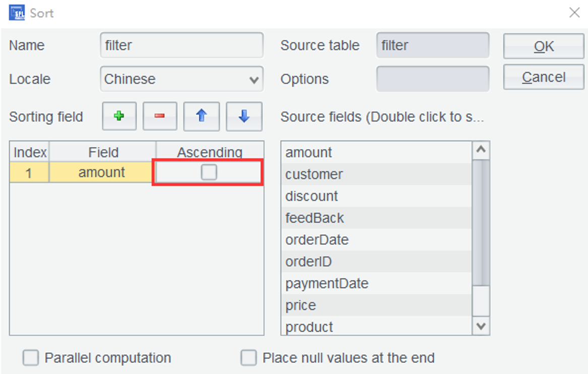Enable Parallel computation checkbox
This screenshot has height=374, width=588.
point(31,358)
